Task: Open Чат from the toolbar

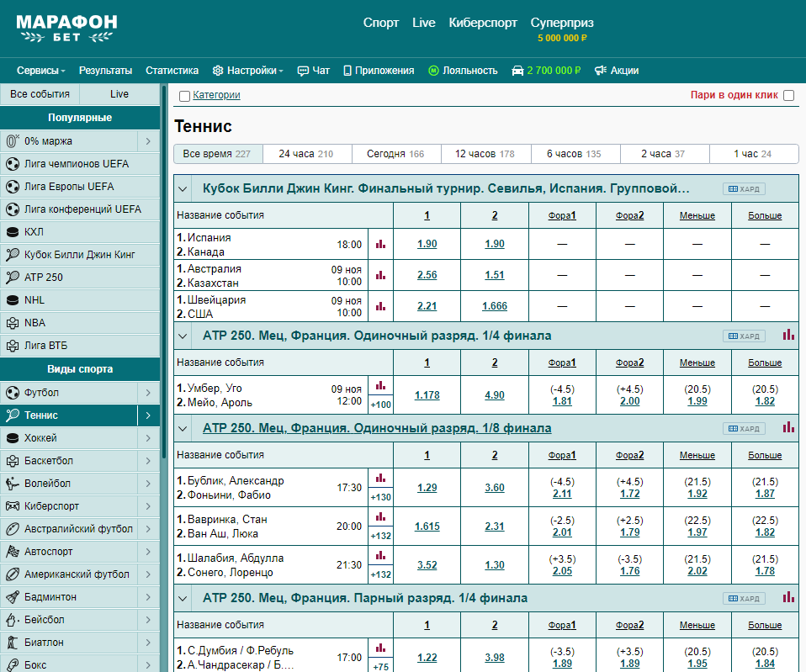Action: [314, 71]
